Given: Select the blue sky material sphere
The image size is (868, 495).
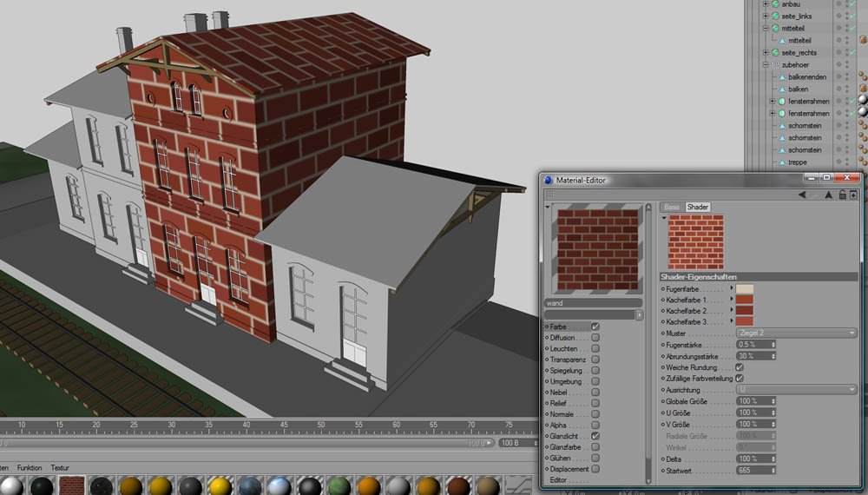Looking at the screenshot, I should [x=279, y=485].
